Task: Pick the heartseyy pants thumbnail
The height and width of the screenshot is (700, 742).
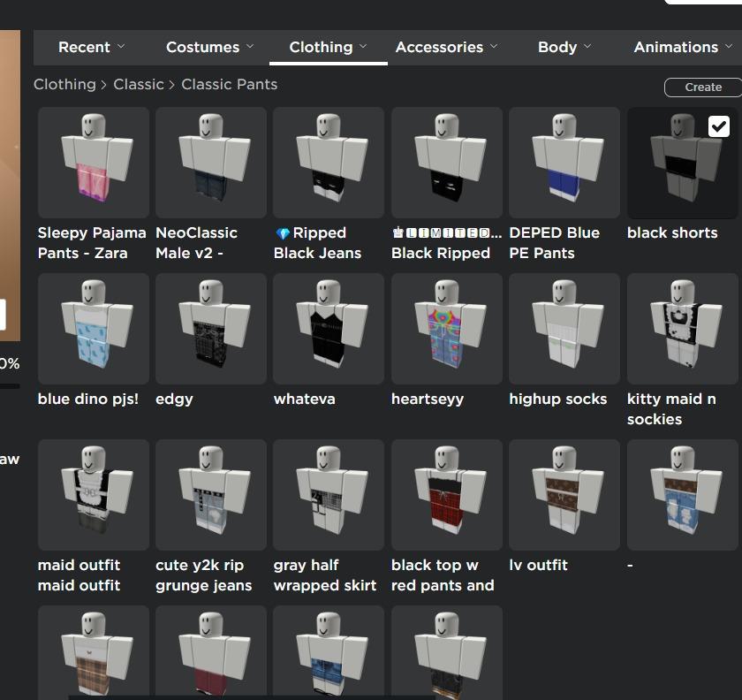Action: 446,329
